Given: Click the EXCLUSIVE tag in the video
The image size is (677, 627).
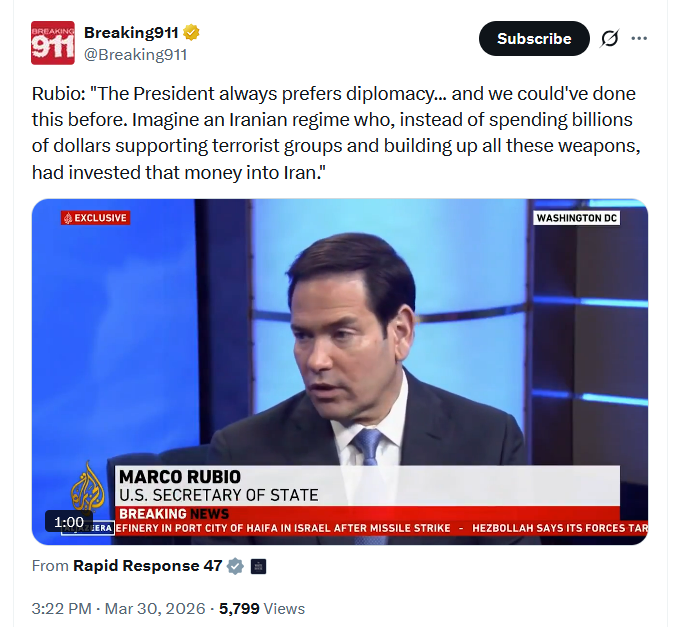Looking at the screenshot, I should coord(95,218).
